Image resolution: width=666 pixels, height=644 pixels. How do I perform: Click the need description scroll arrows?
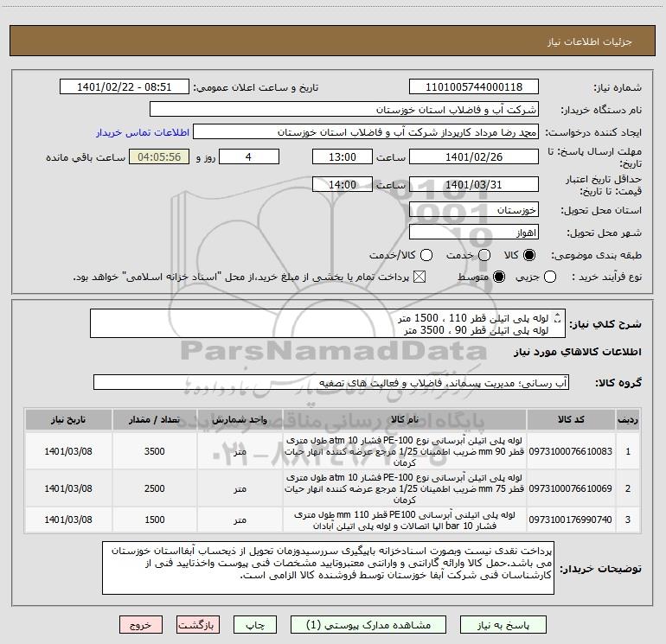coord(558,317)
